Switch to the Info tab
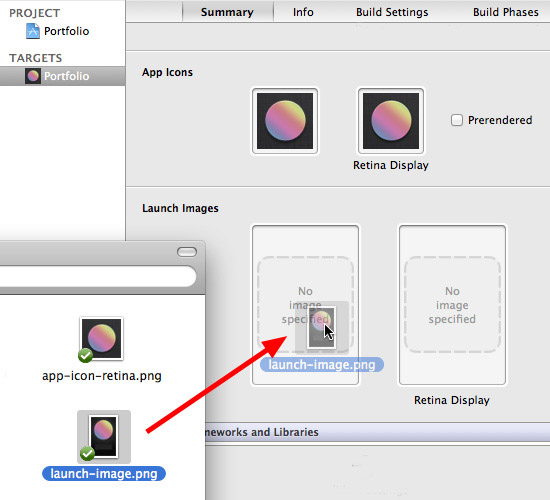Viewport: 550px width, 500px height. click(x=303, y=12)
